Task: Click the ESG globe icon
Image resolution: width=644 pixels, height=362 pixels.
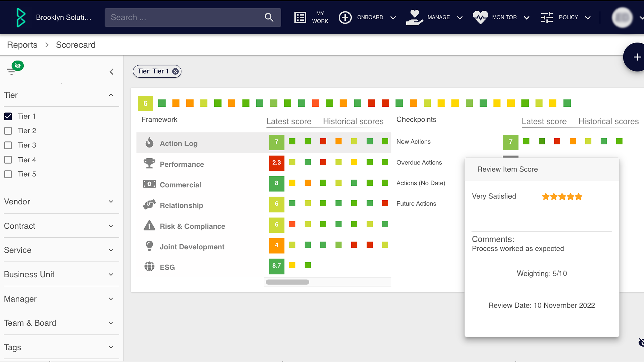Action: tap(149, 267)
